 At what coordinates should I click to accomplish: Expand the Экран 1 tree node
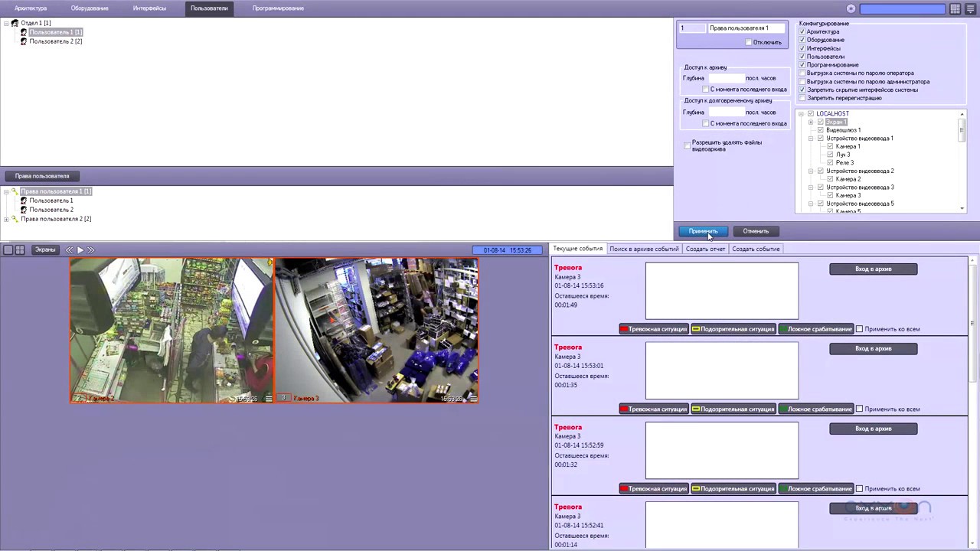coord(811,122)
